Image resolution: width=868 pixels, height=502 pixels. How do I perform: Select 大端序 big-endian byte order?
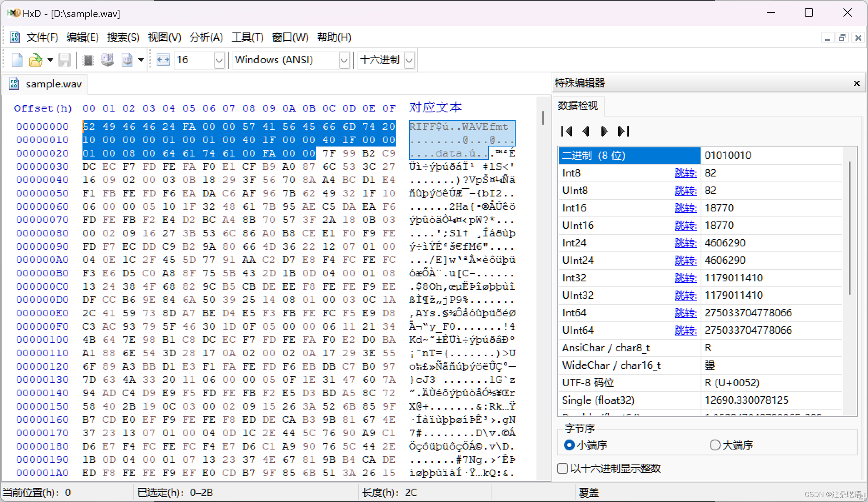pos(715,445)
